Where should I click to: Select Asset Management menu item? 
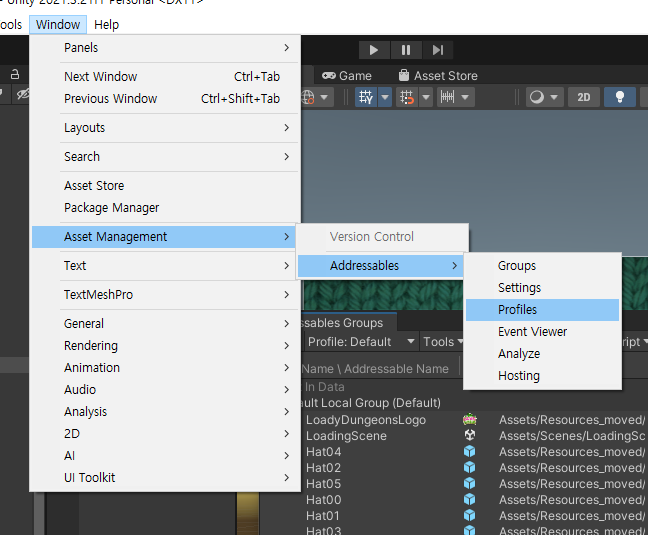[164, 237]
